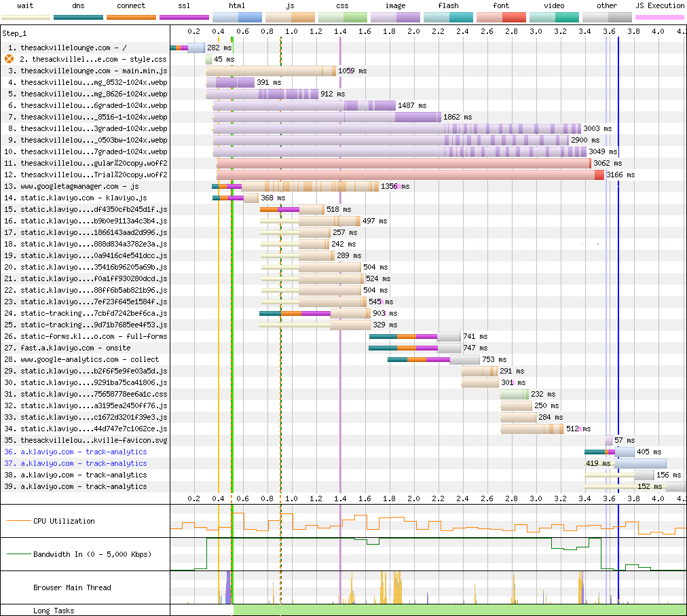687x616 pixels.
Task: Select row '14. static.klaviyo.com - klaviyo.js'
Action: coord(75,198)
